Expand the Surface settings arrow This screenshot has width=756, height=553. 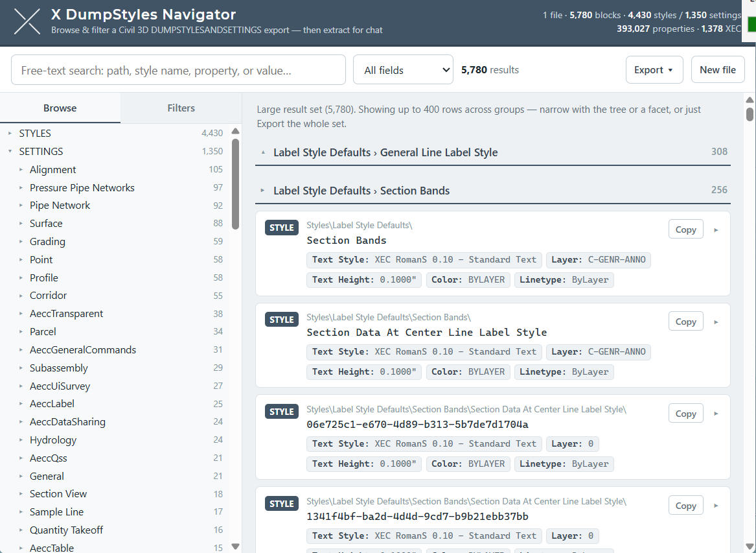point(21,224)
